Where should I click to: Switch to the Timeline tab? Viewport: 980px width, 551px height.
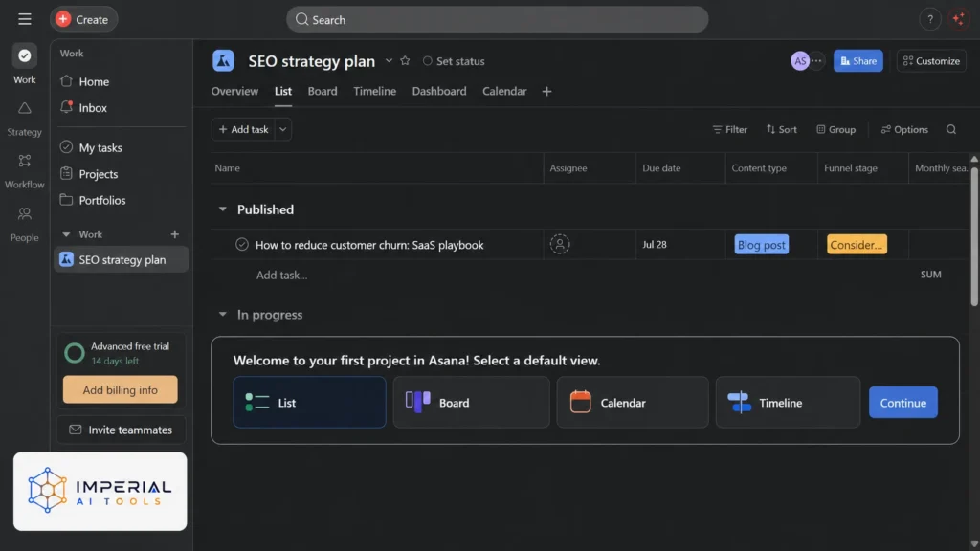(374, 91)
